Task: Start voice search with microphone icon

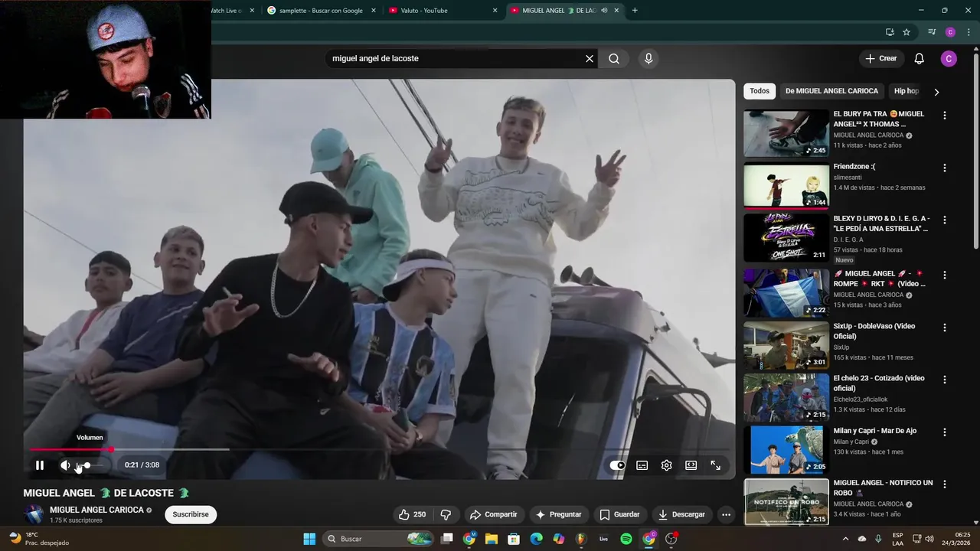Action: click(x=648, y=59)
